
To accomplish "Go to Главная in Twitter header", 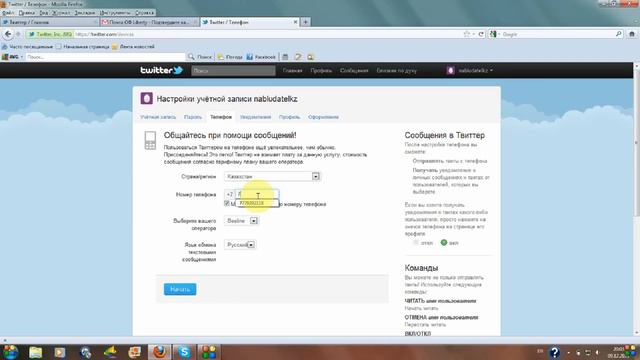I will (x=292, y=71).
